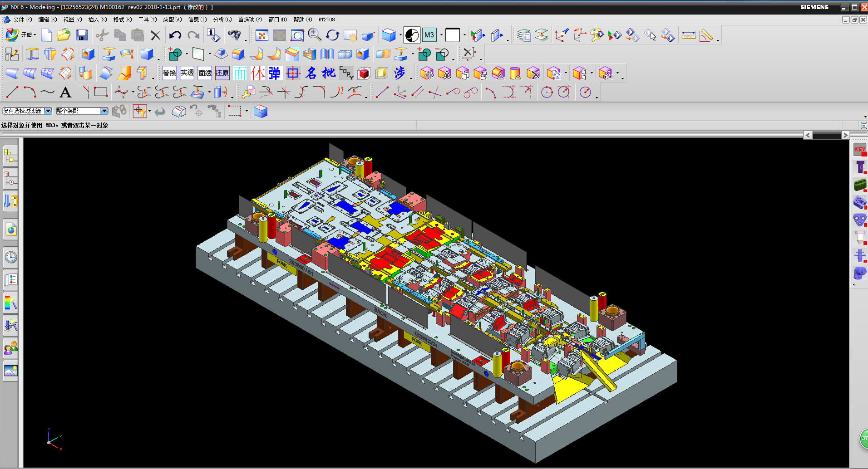Image resolution: width=868 pixels, height=469 pixels.
Task: Click the white background color box
Action: 453,35
